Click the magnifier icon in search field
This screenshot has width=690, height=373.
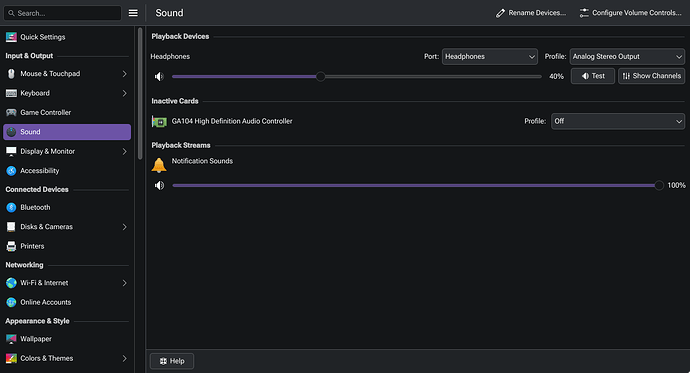click(x=11, y=13)
